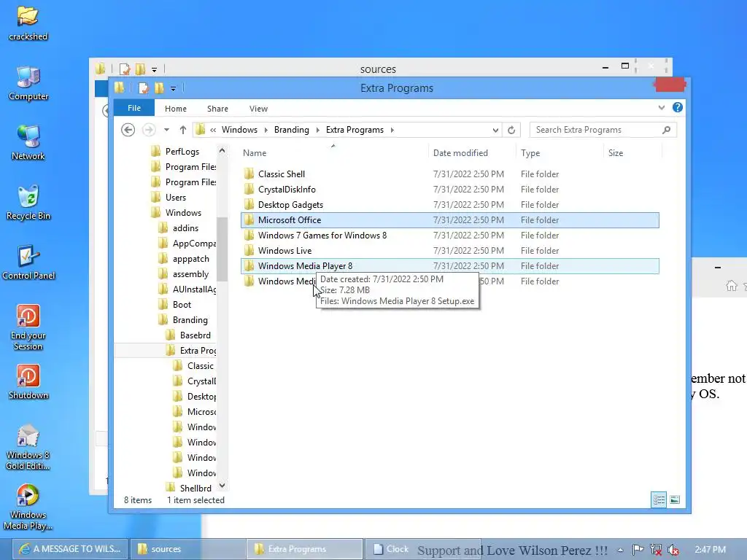Open the Recycle Bin icon
Viewport: 747px width, 560px height.
coord(28,203)
